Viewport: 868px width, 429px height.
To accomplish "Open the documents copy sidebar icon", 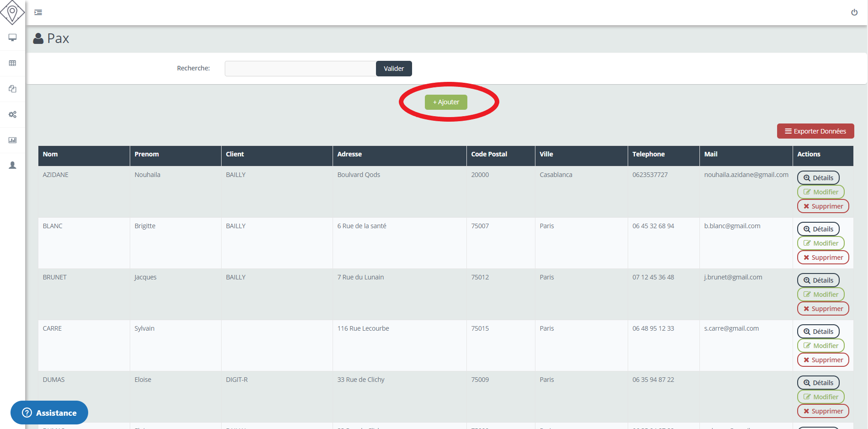I will point(12,89).
